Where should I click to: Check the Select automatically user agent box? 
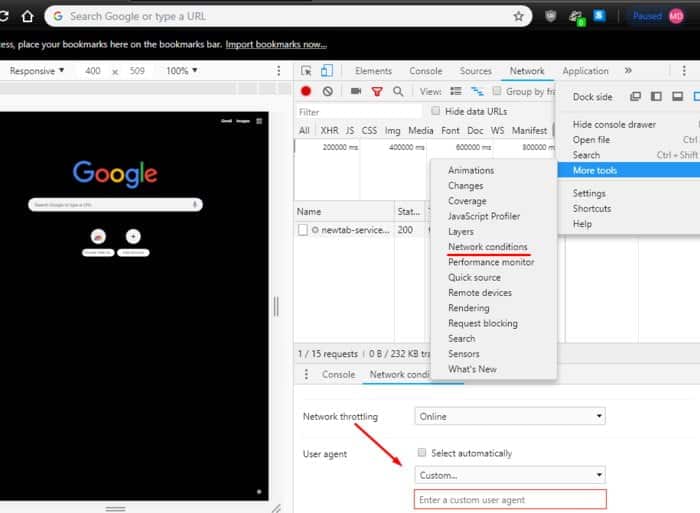click(421, 453)
